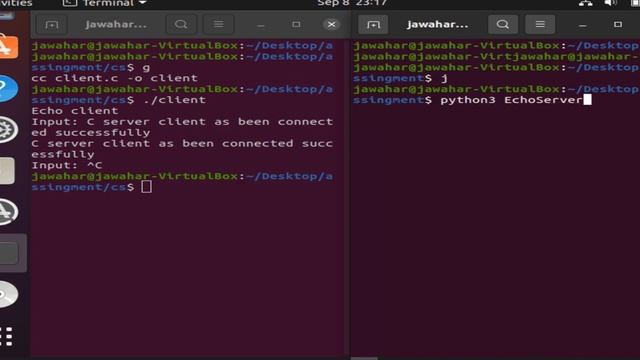Open hamburger menu in right terminal window
The image size is (640, 360).
pyautogui.click(x=540, y=24)
